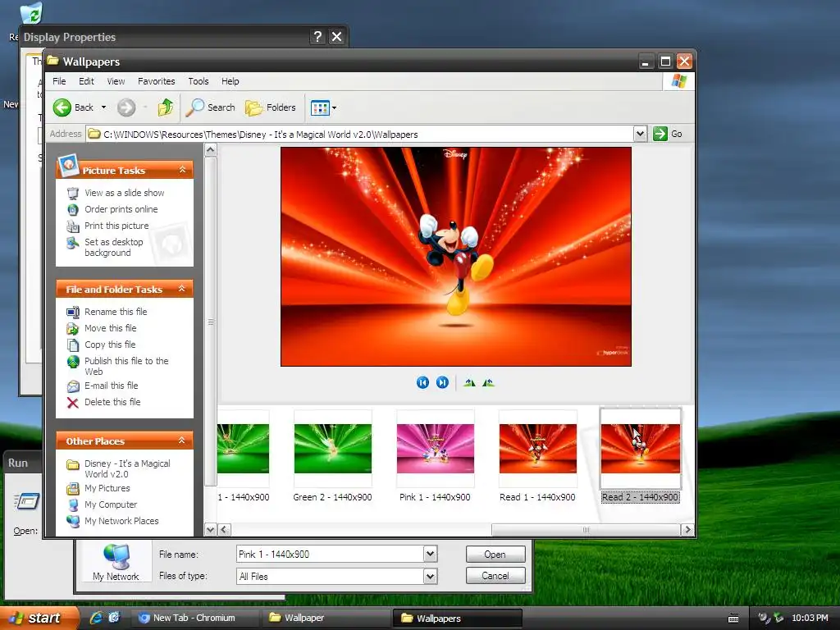The width and height of the screenshot is (840, 630).
Task: Rotate picture clockwise
Action: click(470, 382)
